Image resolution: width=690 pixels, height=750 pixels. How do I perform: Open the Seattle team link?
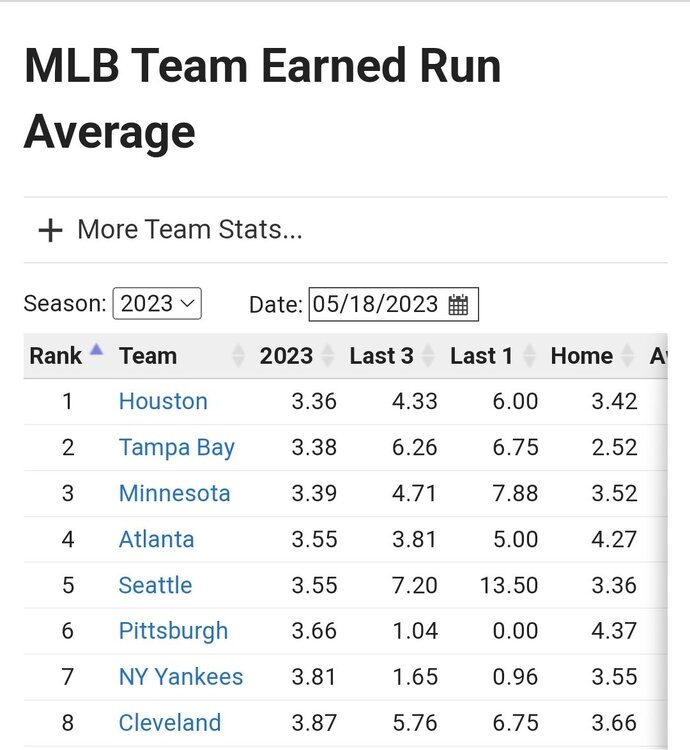[155, 586]
